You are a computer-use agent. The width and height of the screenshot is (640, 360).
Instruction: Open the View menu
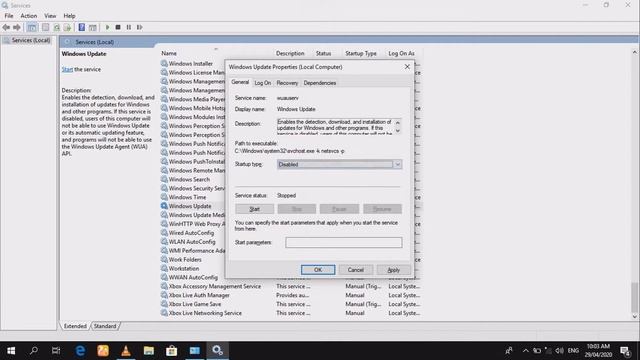coord(50,16)
